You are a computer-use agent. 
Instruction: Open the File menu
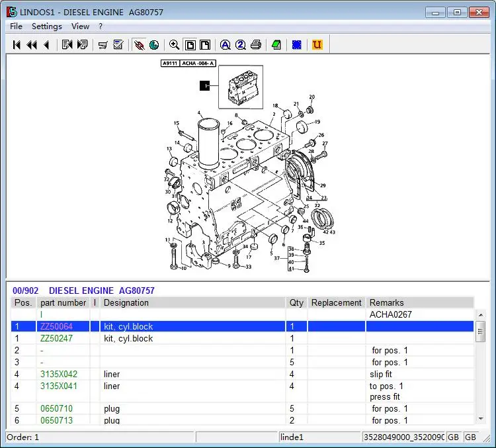tap(17, 26)
